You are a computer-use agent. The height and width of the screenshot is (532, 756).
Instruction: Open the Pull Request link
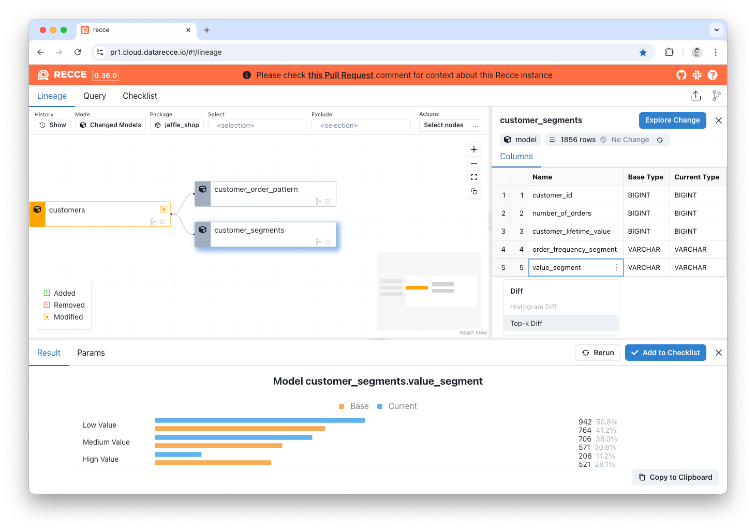point(340,75)
